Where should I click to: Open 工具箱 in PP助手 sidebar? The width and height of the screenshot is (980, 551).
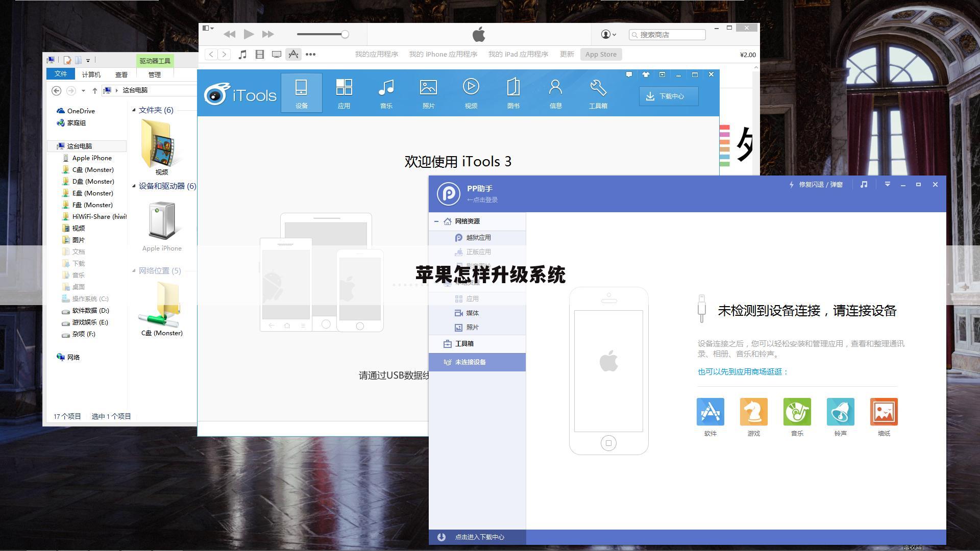coord(477,344)
